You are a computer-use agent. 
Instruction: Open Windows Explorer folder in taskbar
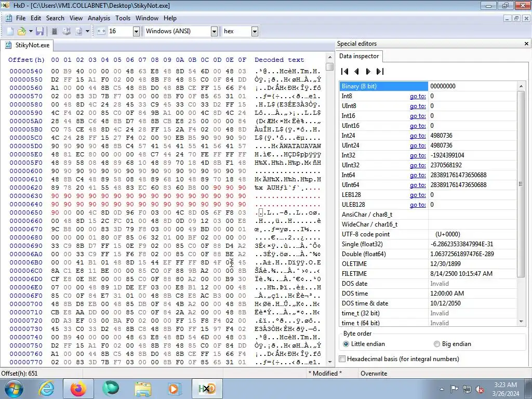click(143, 389)
